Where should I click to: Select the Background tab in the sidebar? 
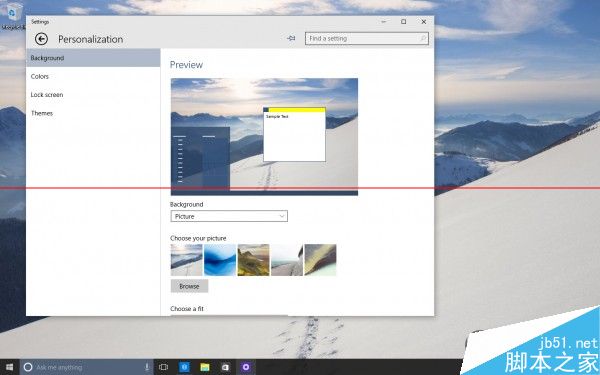(x=93, y=58)
